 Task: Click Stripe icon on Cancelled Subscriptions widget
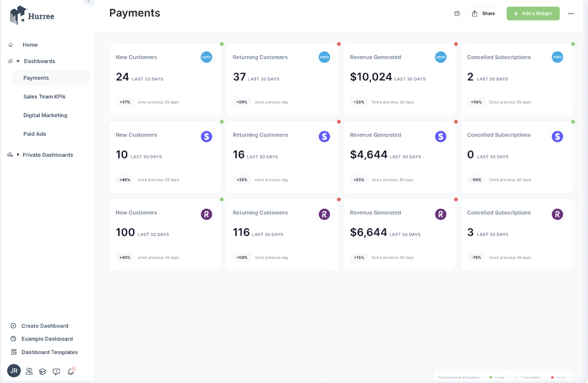click(557, 137)
